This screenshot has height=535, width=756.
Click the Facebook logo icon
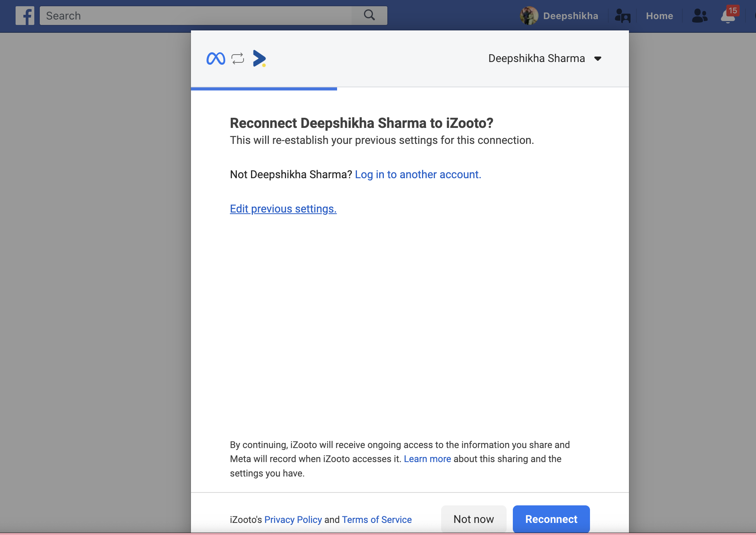click(25, 16)
